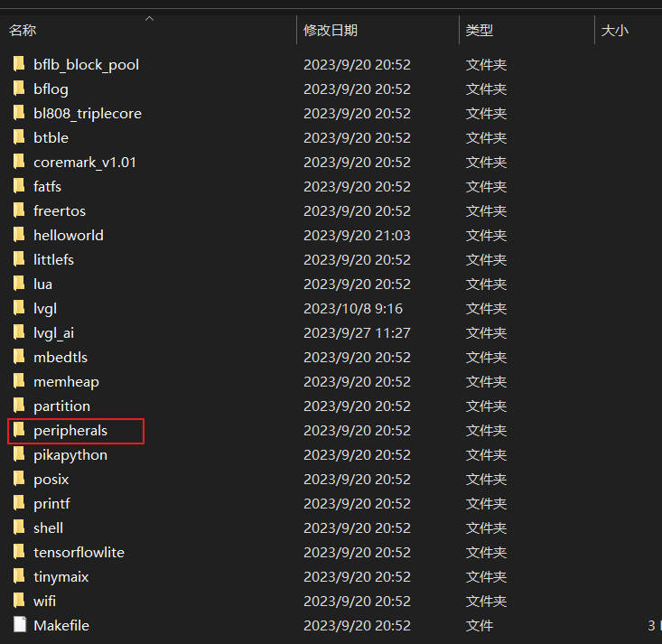The image size is (662, 644).
Task: Click the lvgl folder icon
Action: point(19,308)
